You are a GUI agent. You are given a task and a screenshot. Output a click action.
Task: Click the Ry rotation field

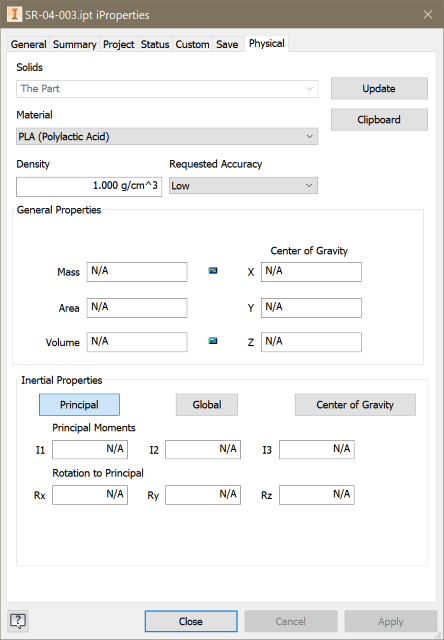coord(203,495)
